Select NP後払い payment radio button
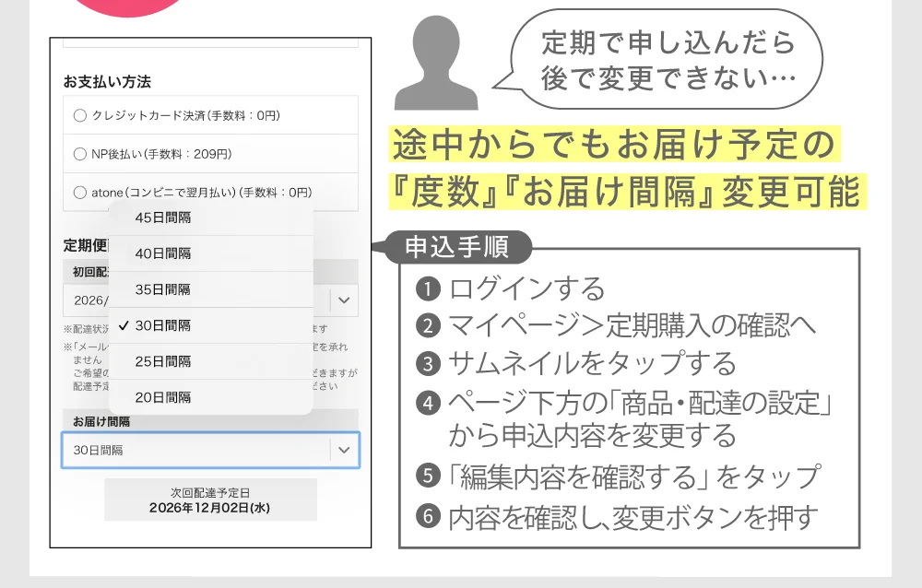922x588 pixels. (80, 154)
